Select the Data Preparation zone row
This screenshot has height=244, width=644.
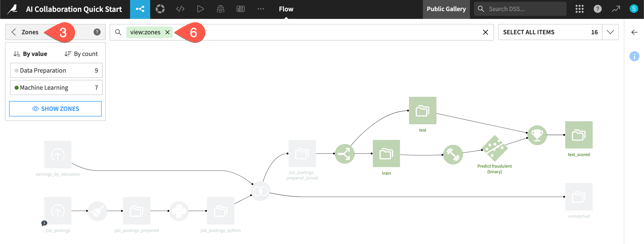click(56, 71)
